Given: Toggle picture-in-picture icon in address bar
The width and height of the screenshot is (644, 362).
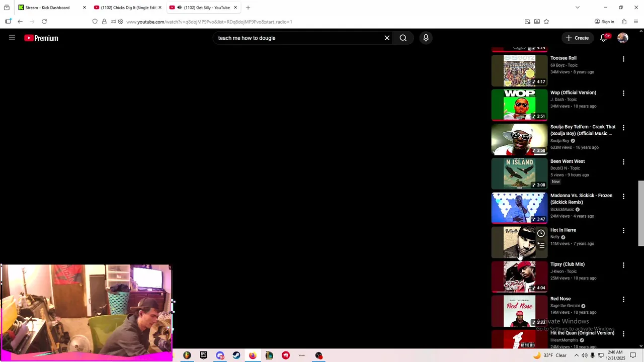Looking at the screenshot, I should click(x=527, y=22).
